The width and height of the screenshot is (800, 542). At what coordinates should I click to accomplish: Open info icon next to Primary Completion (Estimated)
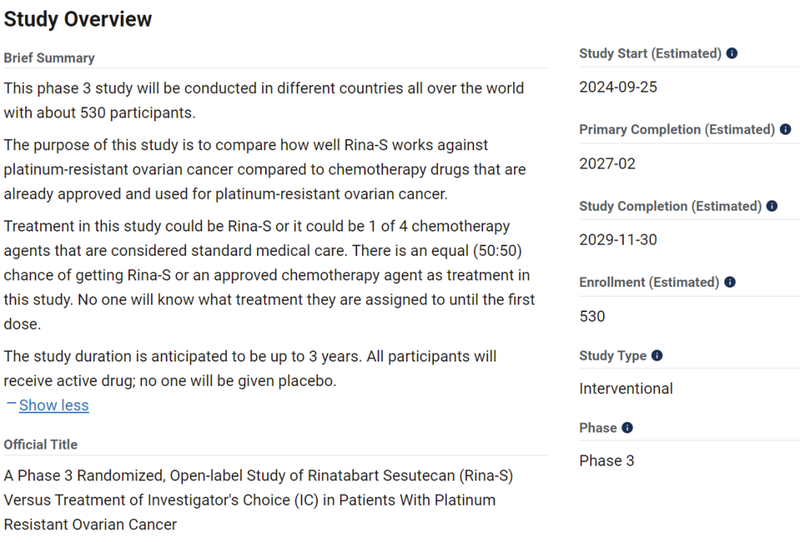pyautogui.click(x=785, y=130)
